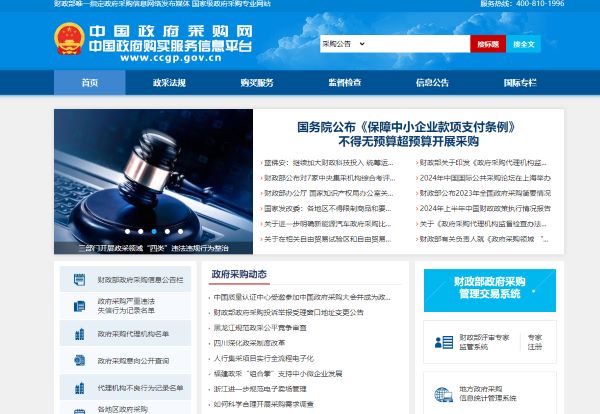Image resolution: width=600 pixels, height=414 pixels.
Task: Open the 政采法规 navigation menu
Action: [x=169, y=83]
